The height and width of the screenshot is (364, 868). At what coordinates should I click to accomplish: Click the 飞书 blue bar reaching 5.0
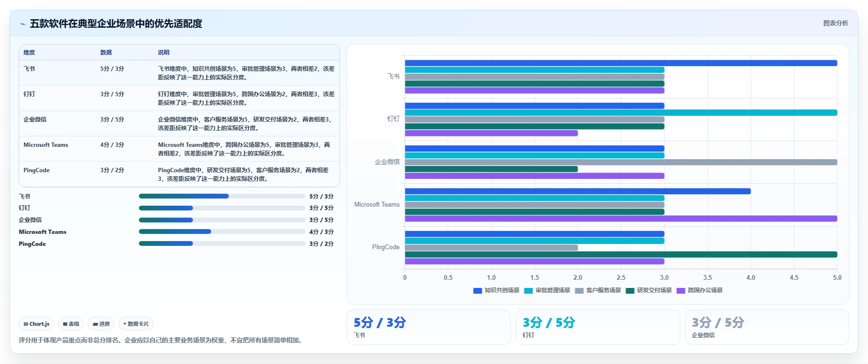coord(621,63)
